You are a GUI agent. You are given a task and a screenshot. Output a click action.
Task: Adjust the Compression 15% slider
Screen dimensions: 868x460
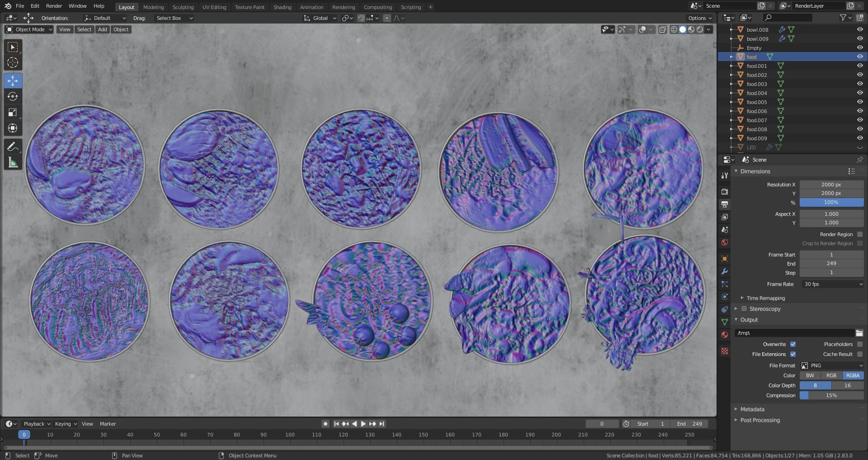832,395
